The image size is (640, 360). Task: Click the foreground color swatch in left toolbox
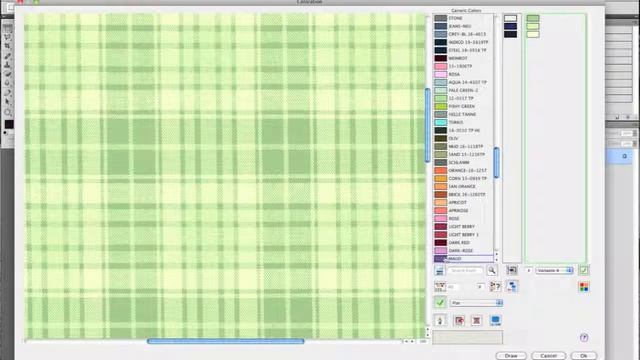point(9,124)
